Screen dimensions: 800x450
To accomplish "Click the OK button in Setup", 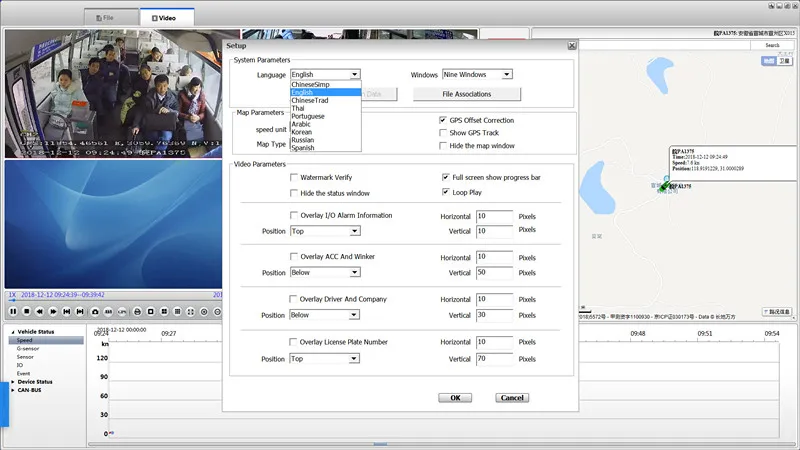I will [x=454, y=397].
